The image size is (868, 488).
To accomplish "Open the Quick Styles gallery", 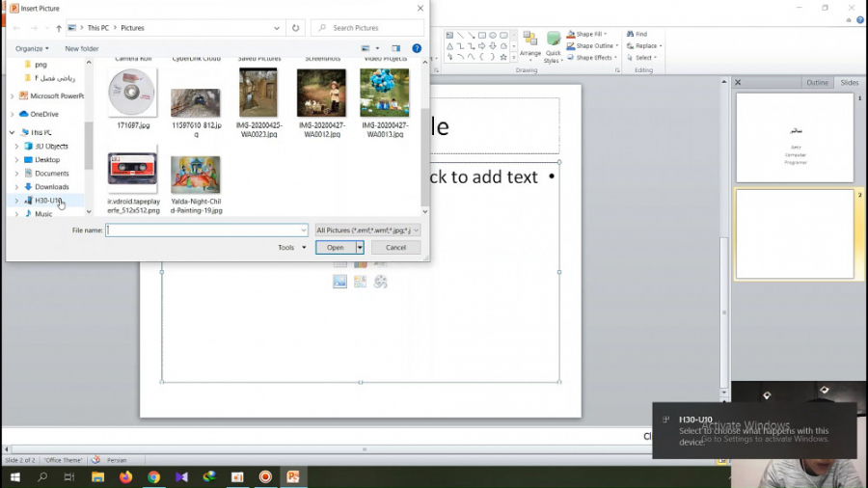I will click(553, 45).
